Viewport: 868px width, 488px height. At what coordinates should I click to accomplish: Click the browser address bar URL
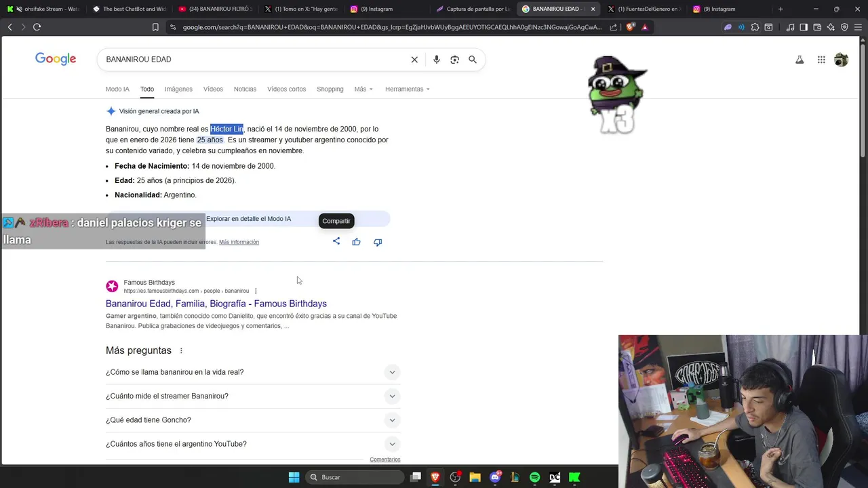[x=392, y=27]
